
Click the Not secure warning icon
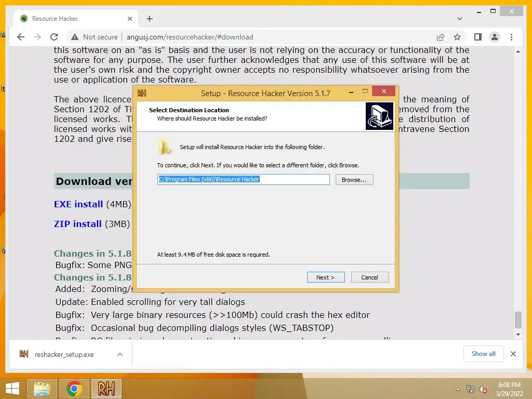click(x=75, y=37)
